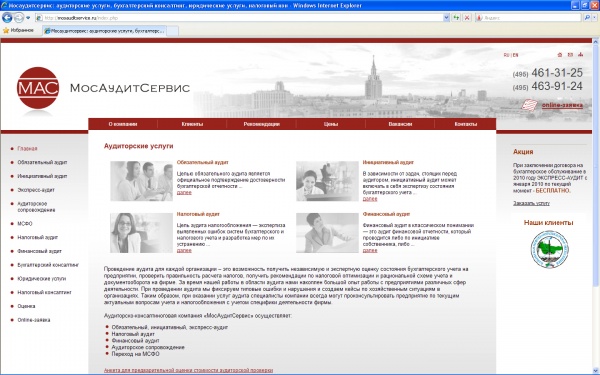Go back with the browser Back arrow

7,18
